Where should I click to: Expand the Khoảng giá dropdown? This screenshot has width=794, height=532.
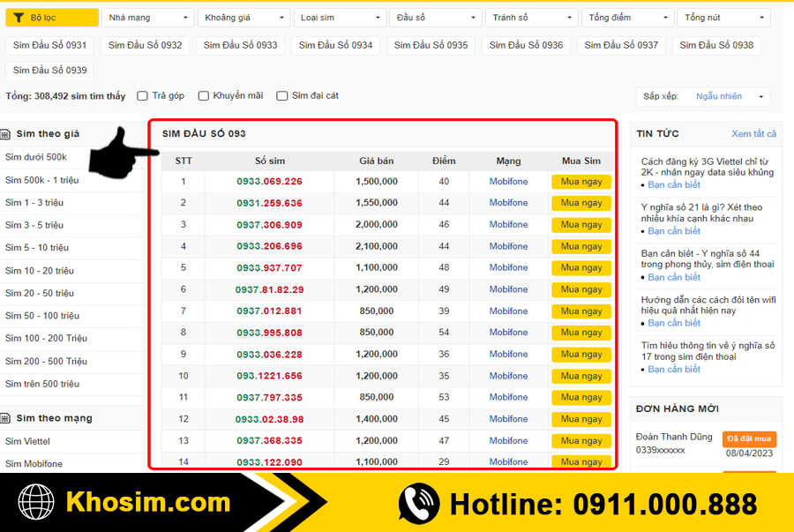tap(243, 18)
